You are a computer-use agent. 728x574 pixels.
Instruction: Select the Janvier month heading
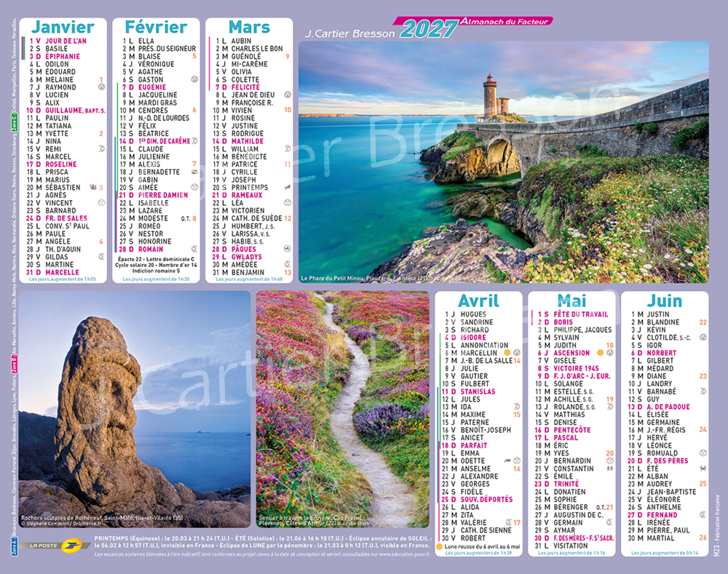[x=64, y=28]
